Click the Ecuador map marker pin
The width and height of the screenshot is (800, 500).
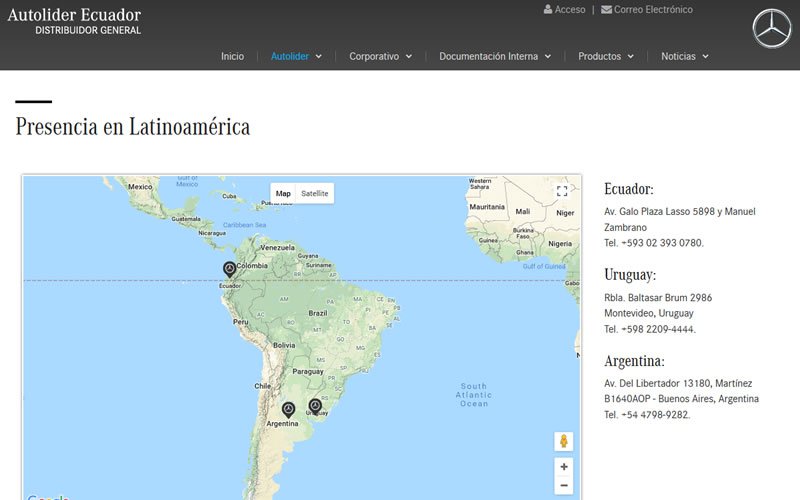[229, 269]
